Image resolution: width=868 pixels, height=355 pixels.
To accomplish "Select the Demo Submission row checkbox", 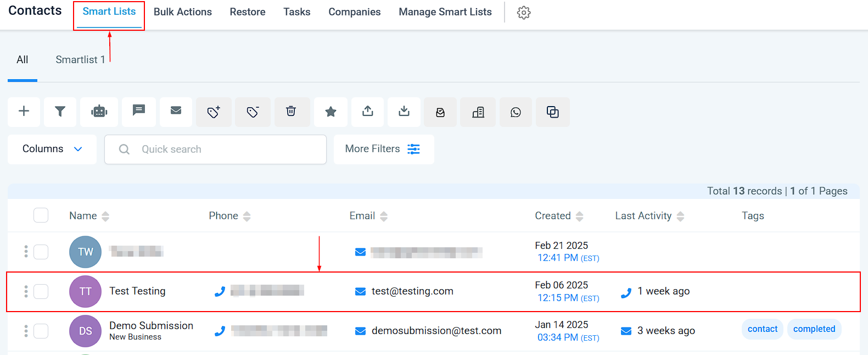I will tap(41, 331).
